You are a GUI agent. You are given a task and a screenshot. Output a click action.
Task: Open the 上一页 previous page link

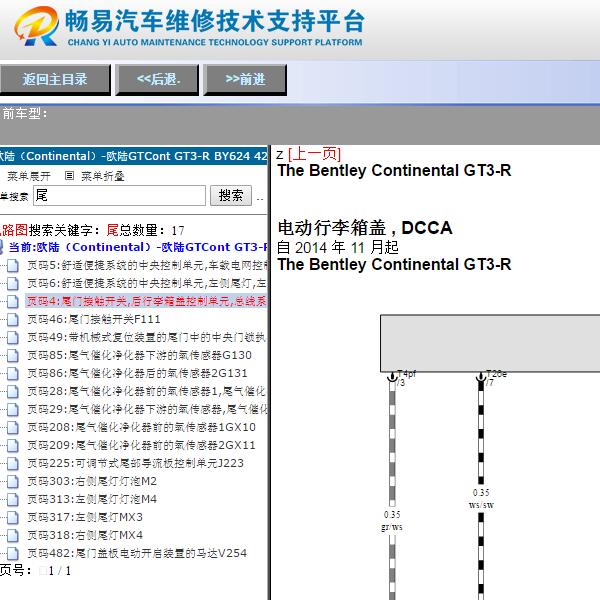point(314,154)
